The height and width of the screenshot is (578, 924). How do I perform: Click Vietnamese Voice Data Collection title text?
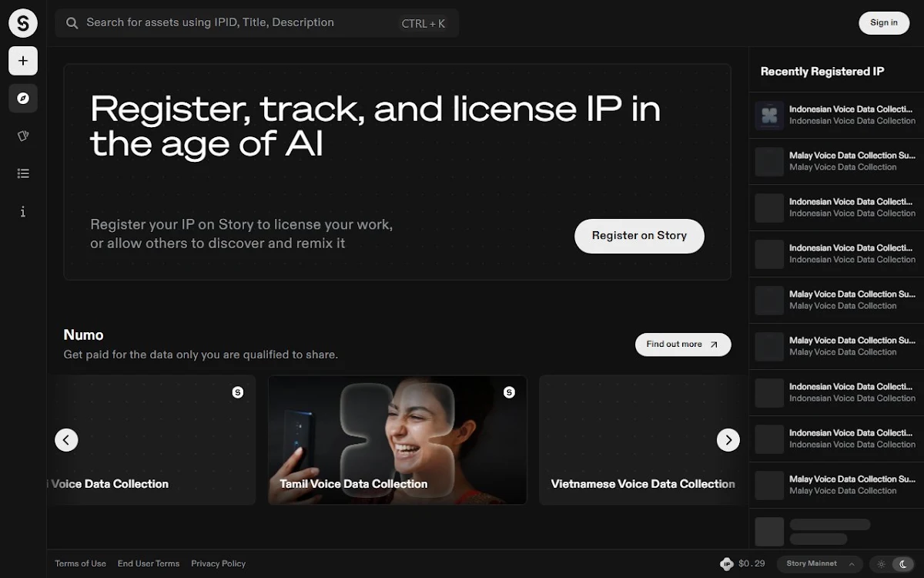(x=643, y=484)
